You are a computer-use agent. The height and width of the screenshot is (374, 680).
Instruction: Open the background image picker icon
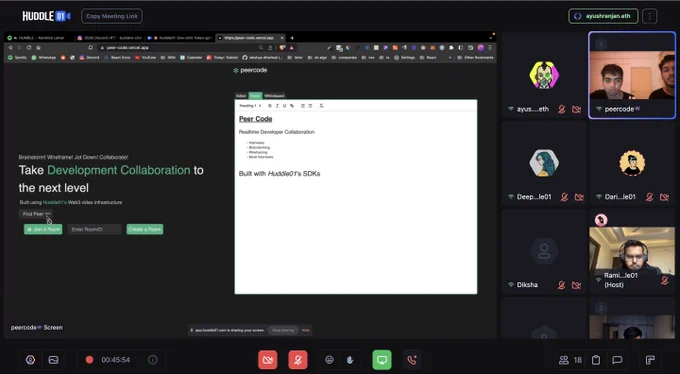pyautogui.click(x=53, y=360)
